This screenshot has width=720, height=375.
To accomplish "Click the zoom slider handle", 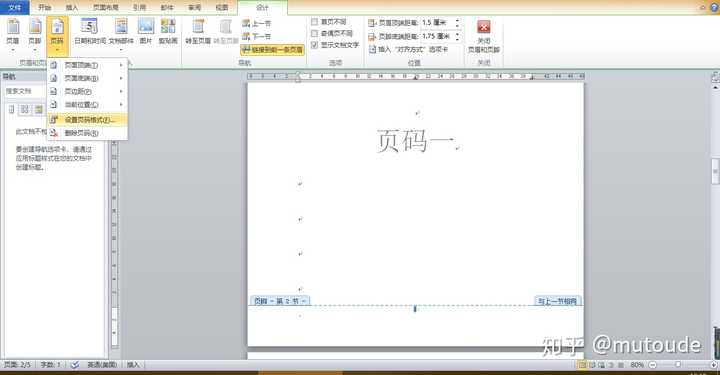I will 678,365.
